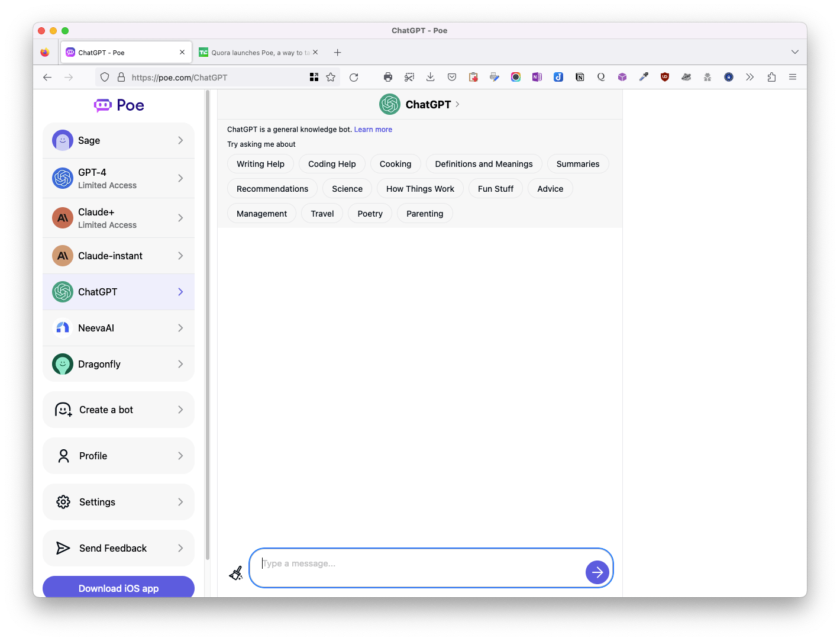Click the Learn more link

pos(373,130)
